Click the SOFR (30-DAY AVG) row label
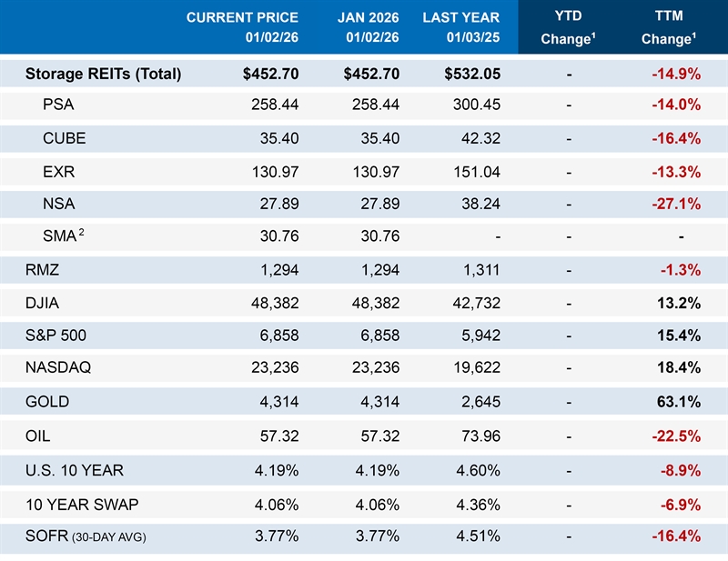The image size is (728, 561). click(x=86, y=536)
